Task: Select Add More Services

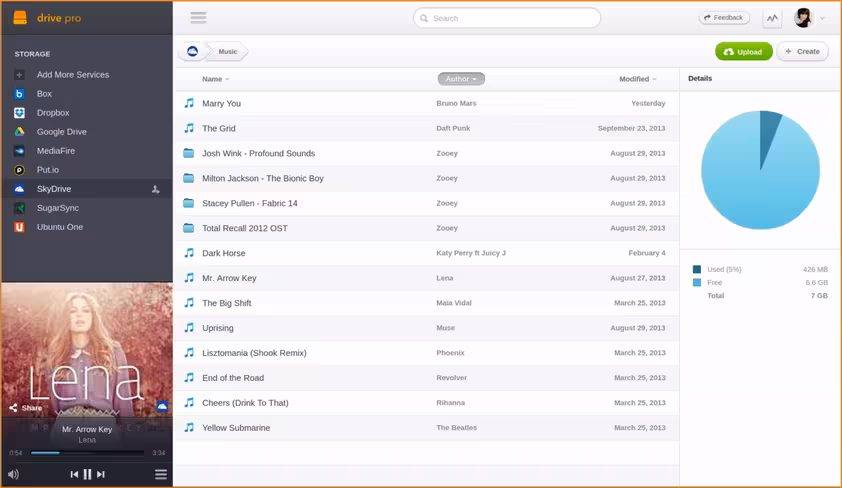Action: click(72, 75)
